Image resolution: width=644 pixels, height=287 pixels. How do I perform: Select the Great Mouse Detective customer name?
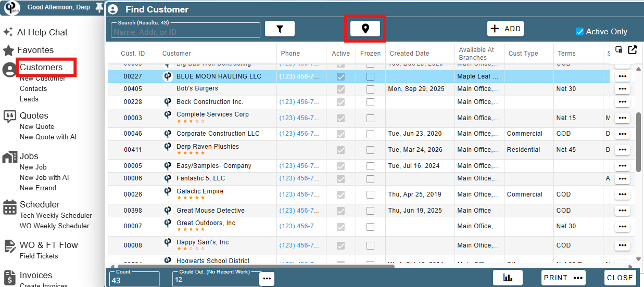(x=210, y=211)
